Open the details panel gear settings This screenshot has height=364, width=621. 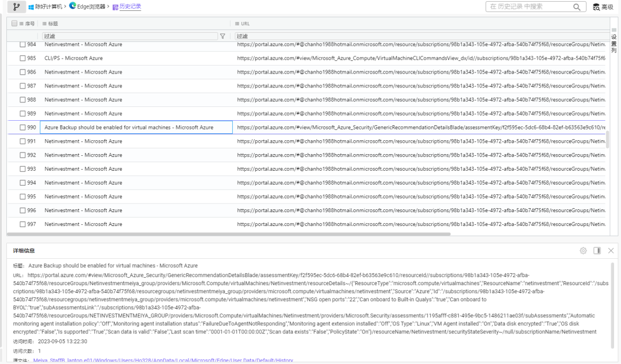583,251
